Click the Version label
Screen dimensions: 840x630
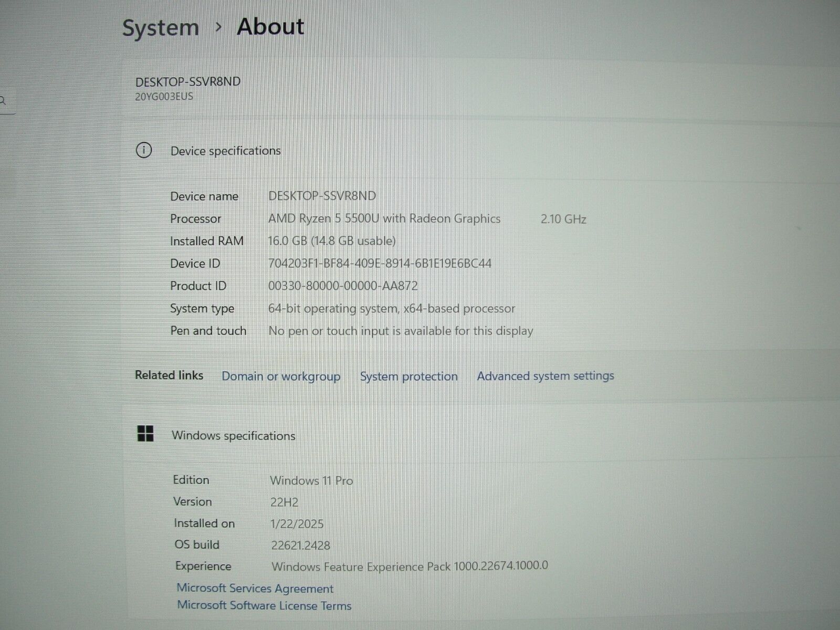point(193,501)
